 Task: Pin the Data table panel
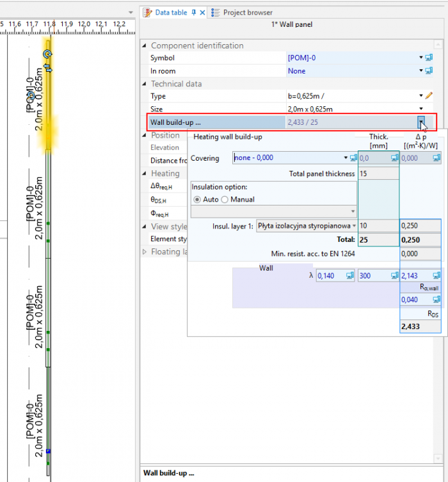click(x=194, y=12)
